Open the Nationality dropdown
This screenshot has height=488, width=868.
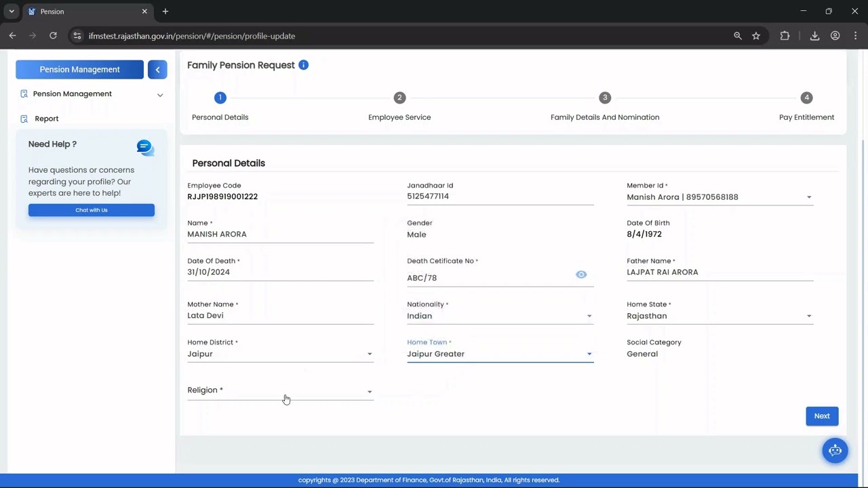[500, 316]
